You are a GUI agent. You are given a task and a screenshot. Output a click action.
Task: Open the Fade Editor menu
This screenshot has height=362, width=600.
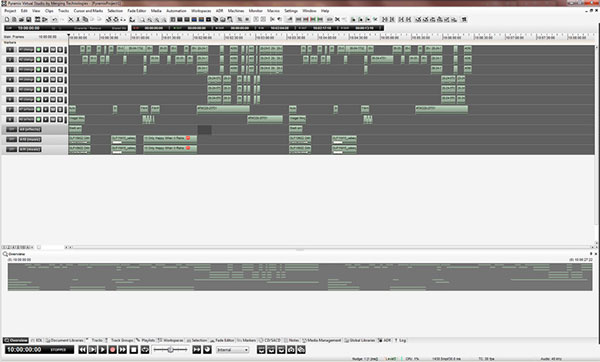(x=137, y=11)
